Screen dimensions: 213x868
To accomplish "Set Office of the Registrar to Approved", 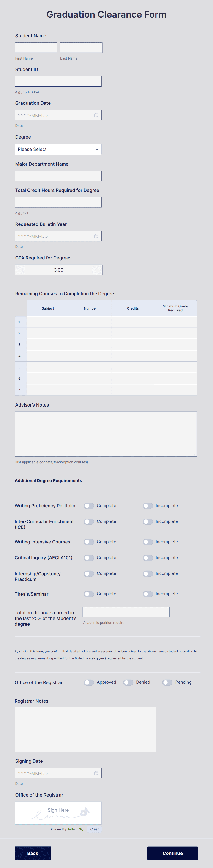I will tap(89, 682).
